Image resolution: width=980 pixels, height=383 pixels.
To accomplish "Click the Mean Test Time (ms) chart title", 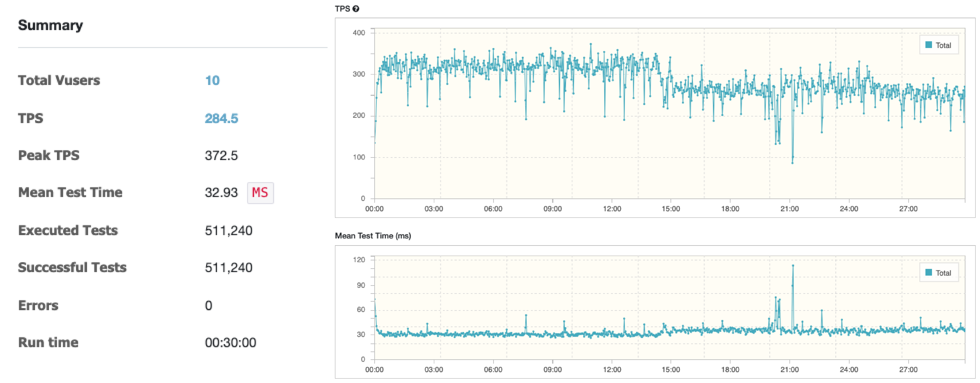I will 373,236.
